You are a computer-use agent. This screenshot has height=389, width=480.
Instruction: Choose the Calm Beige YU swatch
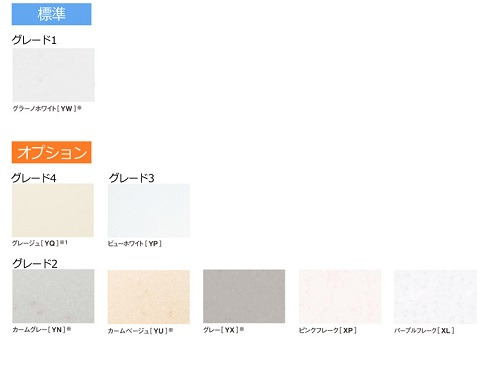click(149, 297)
